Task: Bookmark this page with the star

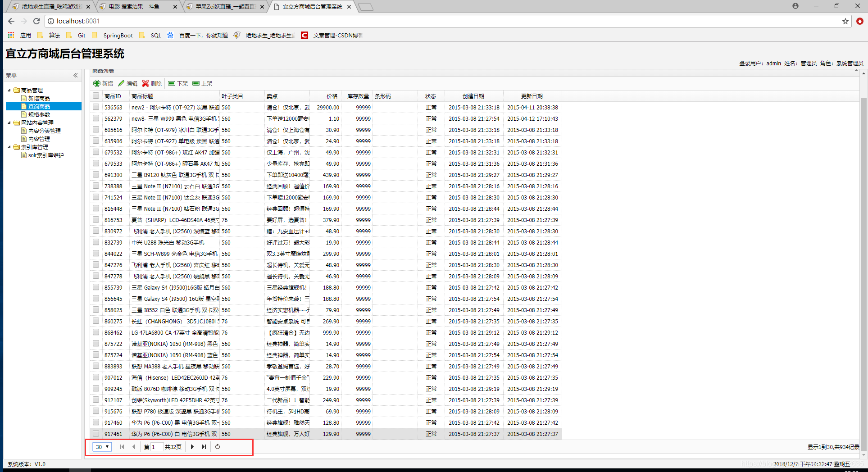Action: (x=845, y=21)
